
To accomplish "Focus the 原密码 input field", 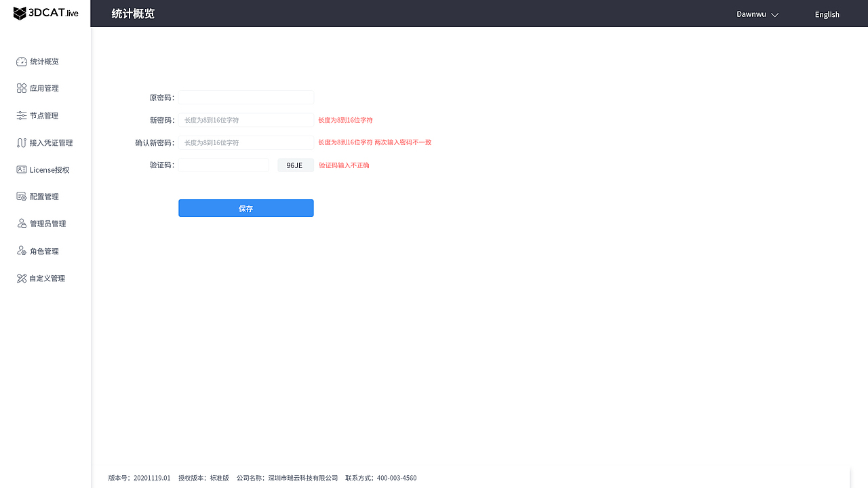I will coord(246,98).
